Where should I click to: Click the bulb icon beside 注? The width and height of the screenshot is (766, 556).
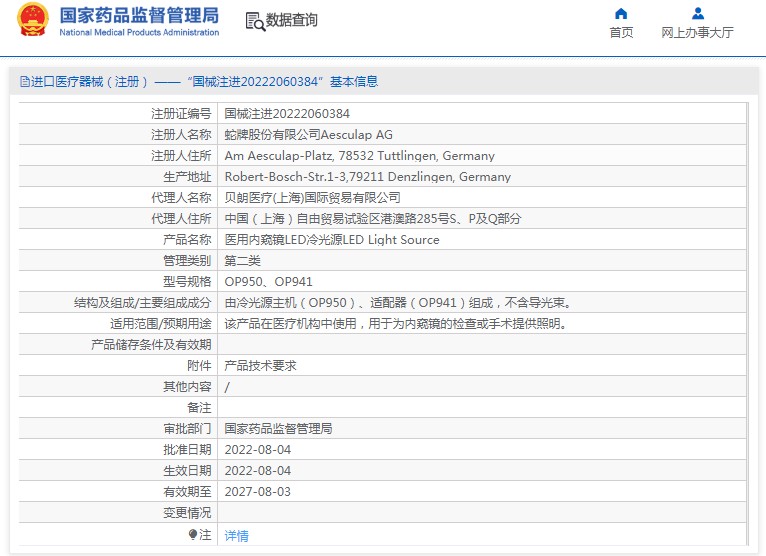pos(192,535)
